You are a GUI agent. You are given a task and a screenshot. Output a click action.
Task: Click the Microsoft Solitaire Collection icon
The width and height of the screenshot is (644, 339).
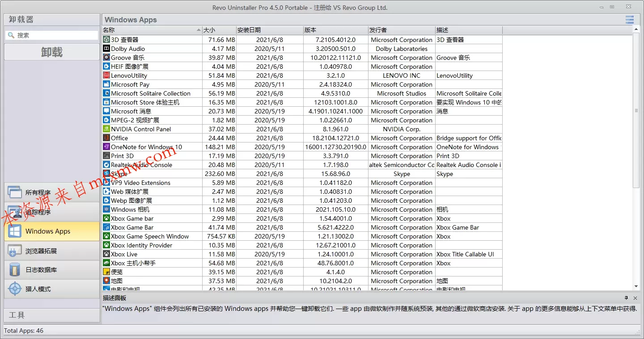(106, 93)
